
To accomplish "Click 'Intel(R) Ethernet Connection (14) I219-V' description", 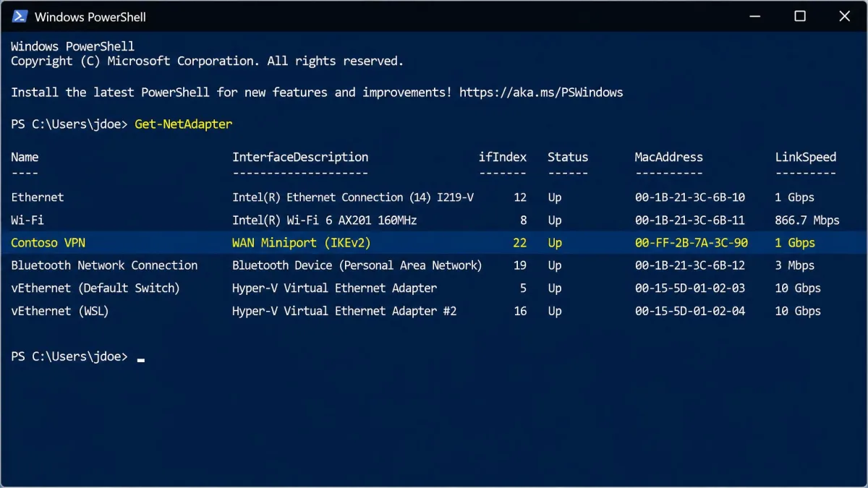I will 353,197.
